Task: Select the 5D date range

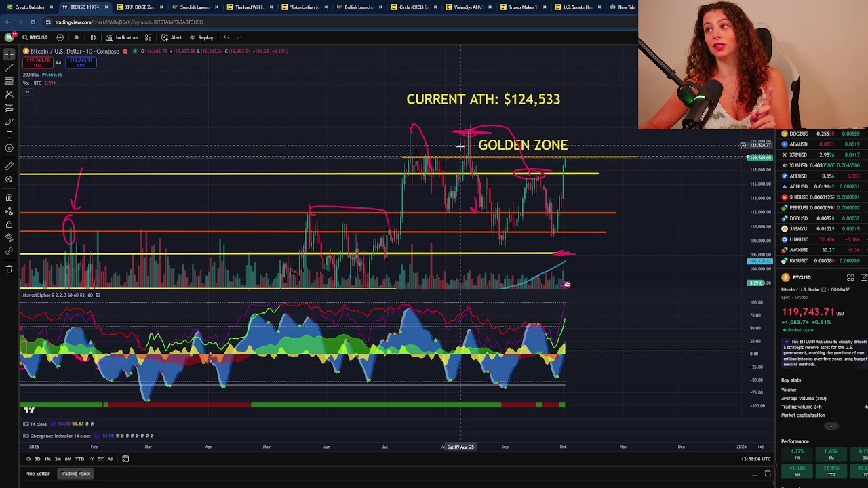Action: 37,459
